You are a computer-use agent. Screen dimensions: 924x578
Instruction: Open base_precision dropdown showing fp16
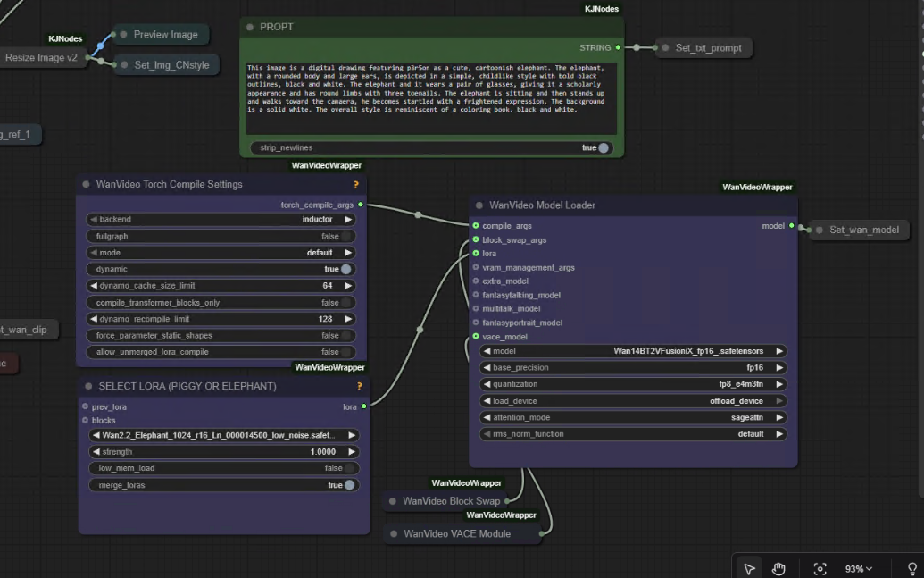634,367
